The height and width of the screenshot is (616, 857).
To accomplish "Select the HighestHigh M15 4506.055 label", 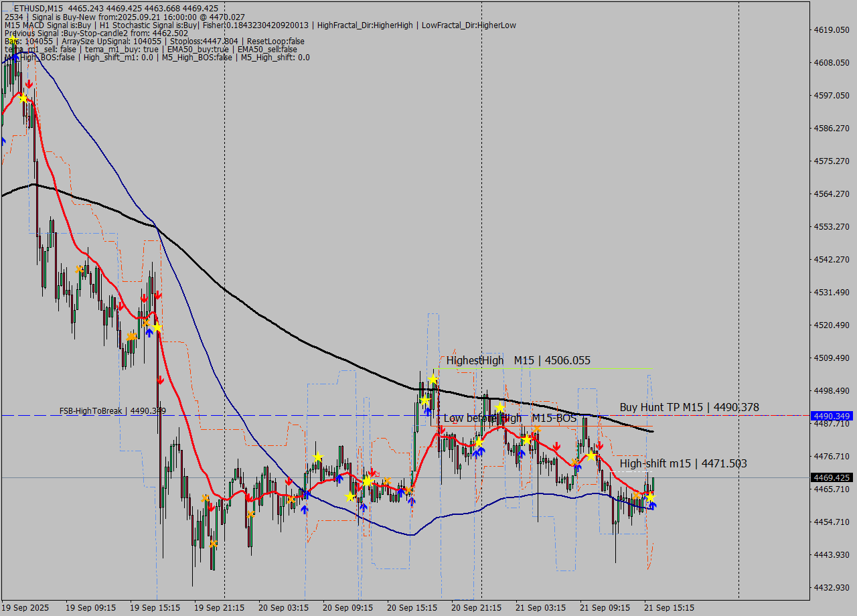I will (x=518, y=360).
